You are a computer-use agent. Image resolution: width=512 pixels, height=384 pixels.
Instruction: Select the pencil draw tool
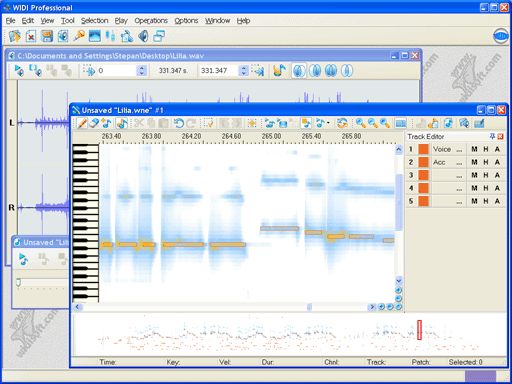(82, 123)
